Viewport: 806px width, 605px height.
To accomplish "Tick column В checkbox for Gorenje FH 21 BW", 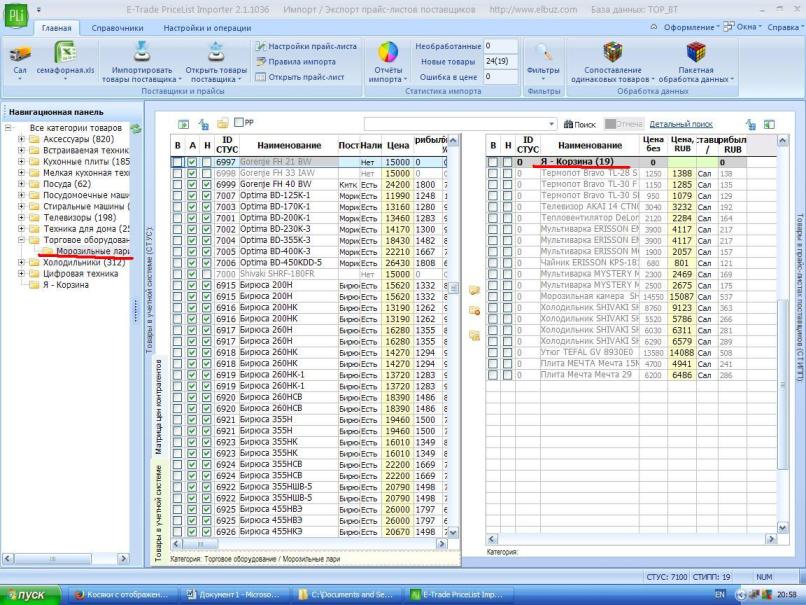I will click(177, 162).
